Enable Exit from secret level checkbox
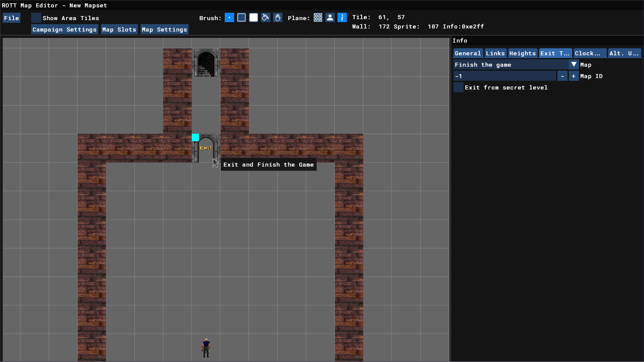 [x=458, y=87]
